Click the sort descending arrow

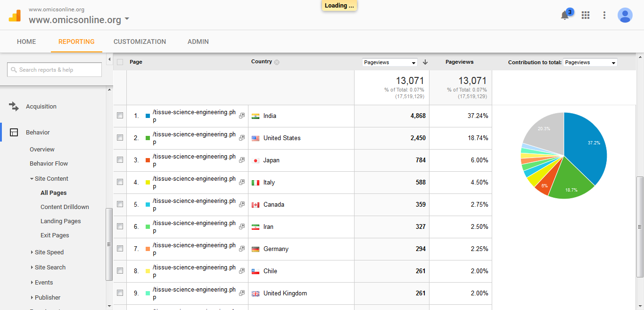425,62
